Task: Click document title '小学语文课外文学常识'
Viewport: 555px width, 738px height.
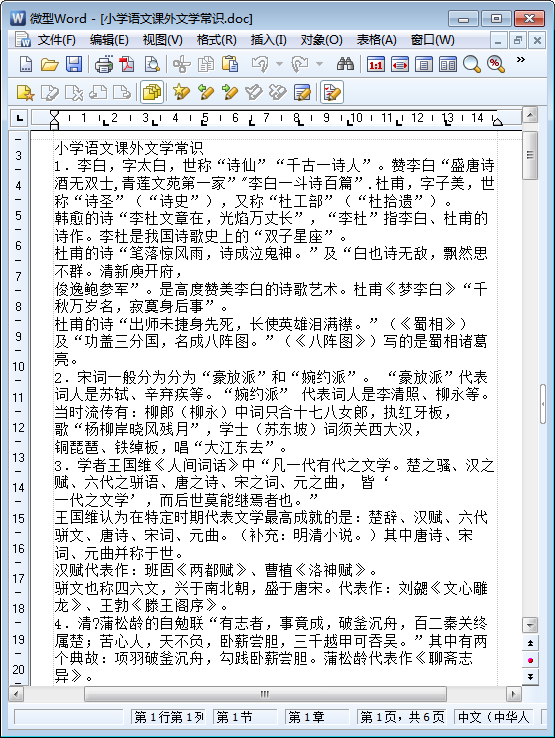Action: pos(129,148)
